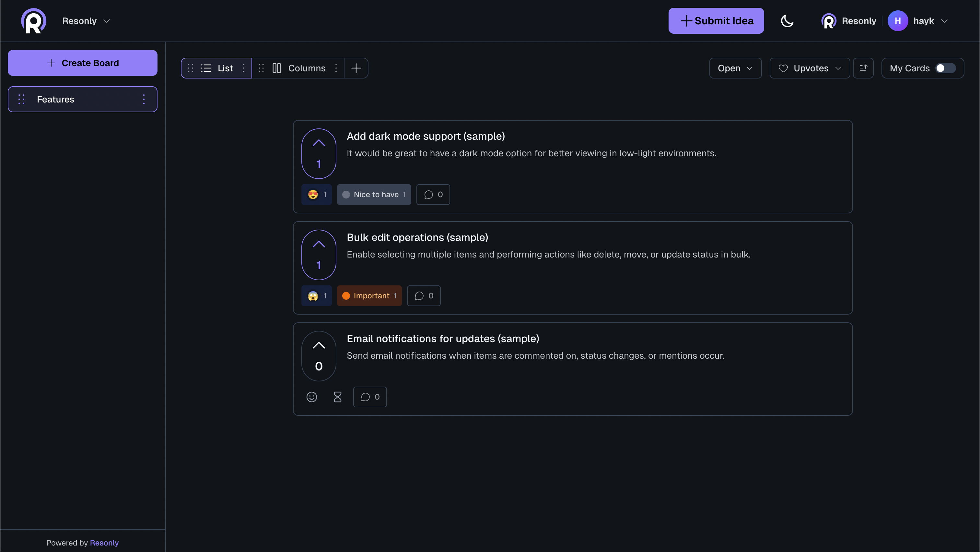Click the Nice to have tag
The height and width of the screenshot is (552, 980).
pyautogui.click(x=374, y=195)
